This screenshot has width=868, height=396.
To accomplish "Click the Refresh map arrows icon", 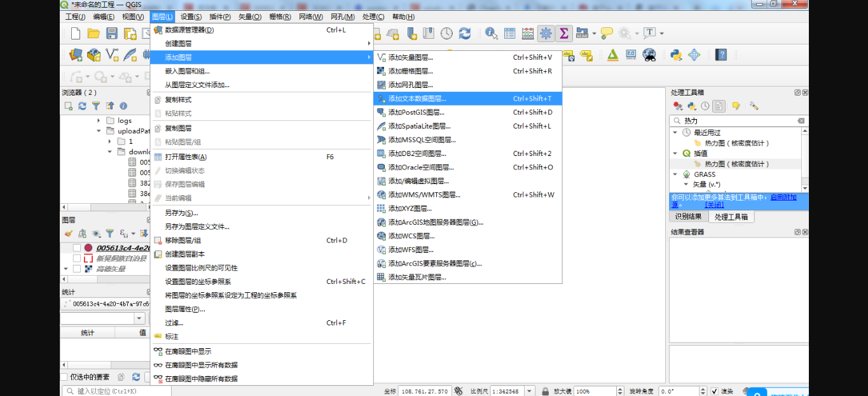I will click(465, 34).
